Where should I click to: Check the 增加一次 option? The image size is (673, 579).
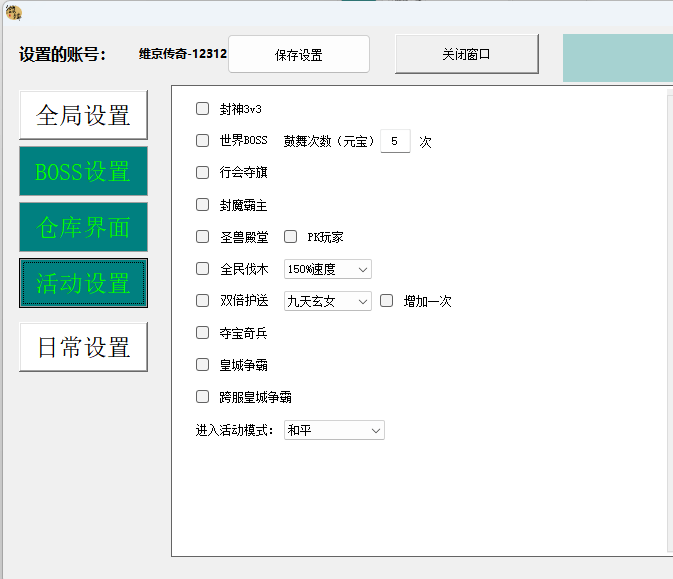coord(386,300)
